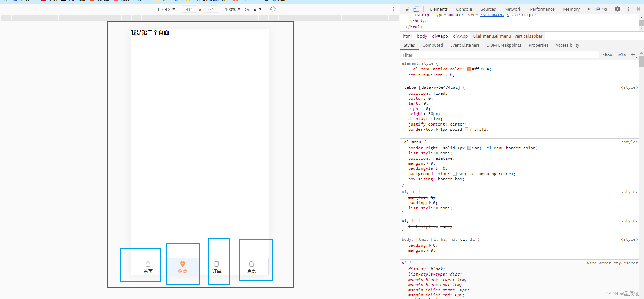
Task: Click the .tabbar[data-v-6e474ca2] selector
Action: 431,88
